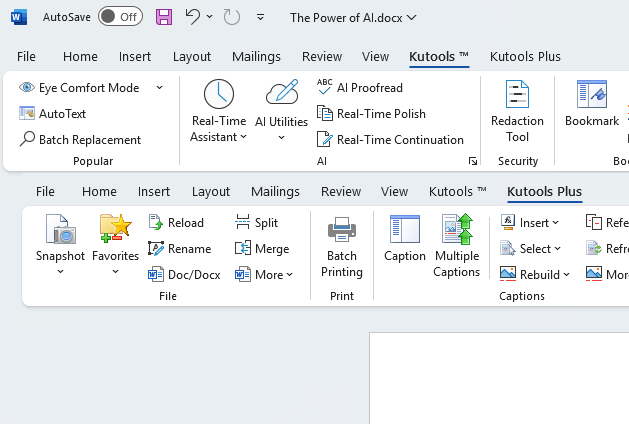Rename the current document

tap(180, 249)
